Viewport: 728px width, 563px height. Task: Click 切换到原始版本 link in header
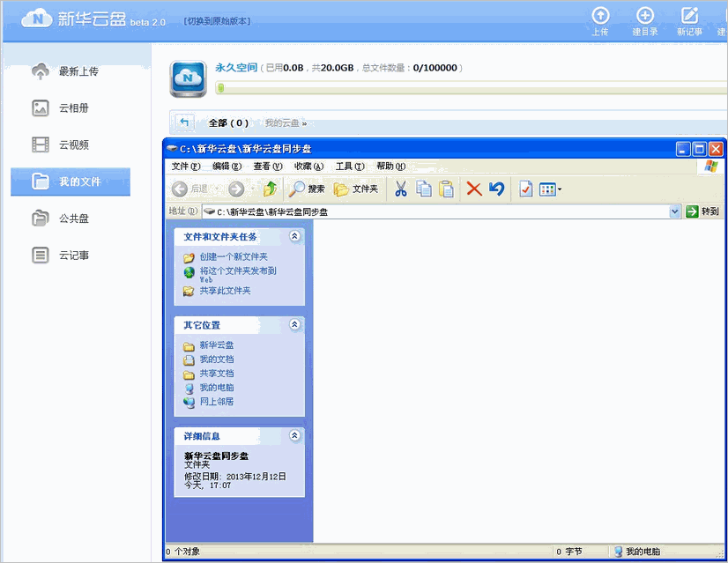217,21
